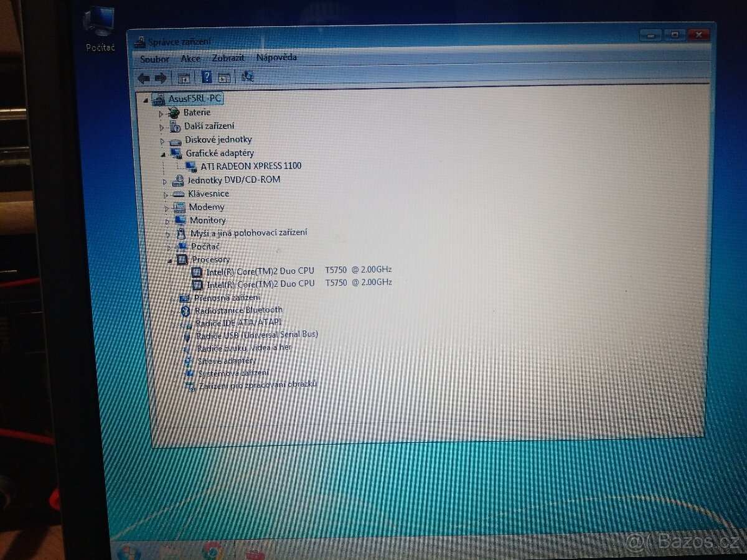Open the Nápověda menu
Viewport: 747px width, 560px height.
[276, 57]
